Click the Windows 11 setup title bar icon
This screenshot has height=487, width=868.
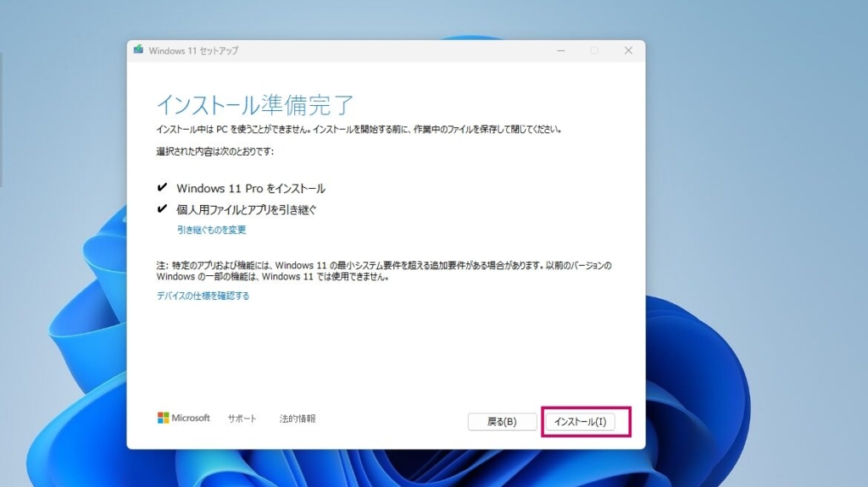[138, 50]
